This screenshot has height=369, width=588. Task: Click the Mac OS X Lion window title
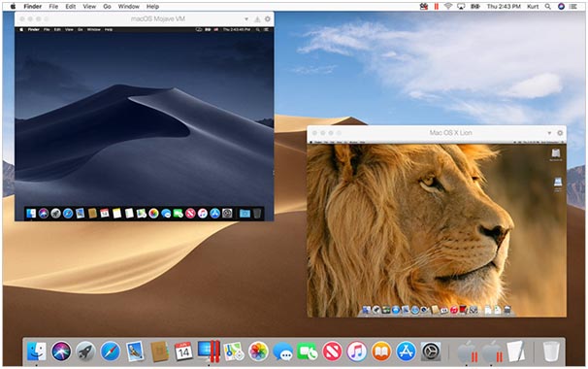pos(450,133)
